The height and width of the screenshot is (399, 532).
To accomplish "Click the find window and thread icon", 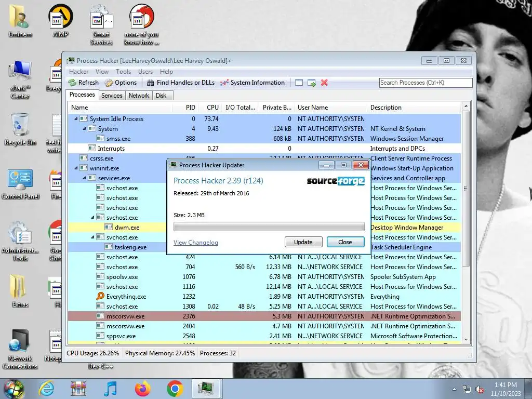I will coord(312,83).
